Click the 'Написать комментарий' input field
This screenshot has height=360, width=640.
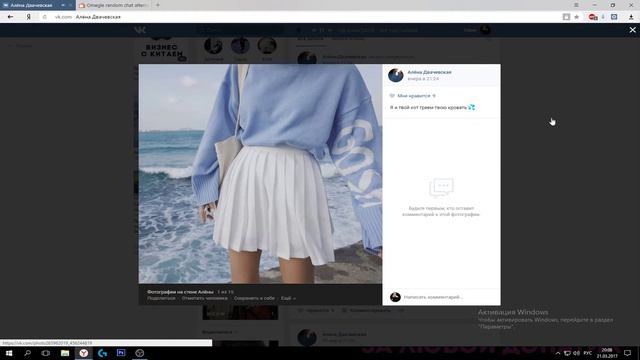449,297
